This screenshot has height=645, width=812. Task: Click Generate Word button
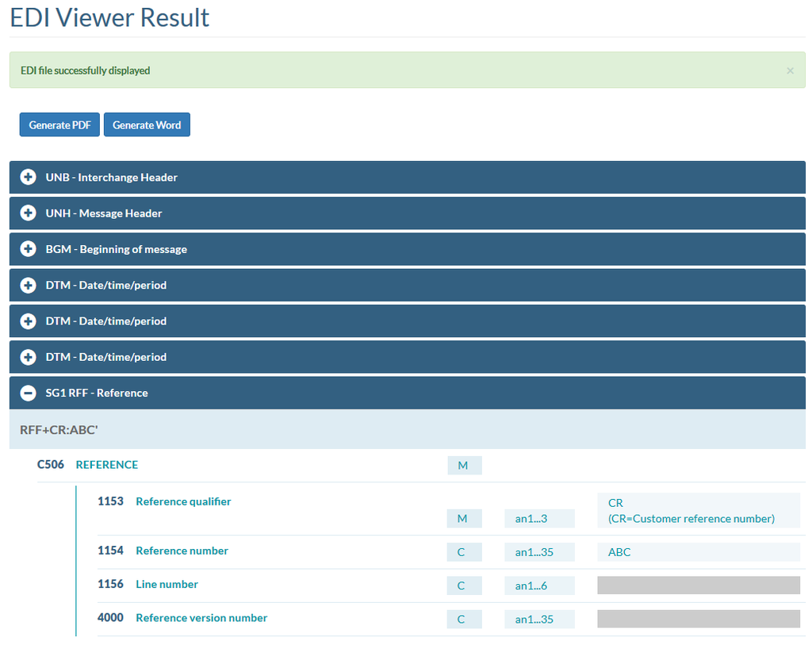(x=147, y=125)
